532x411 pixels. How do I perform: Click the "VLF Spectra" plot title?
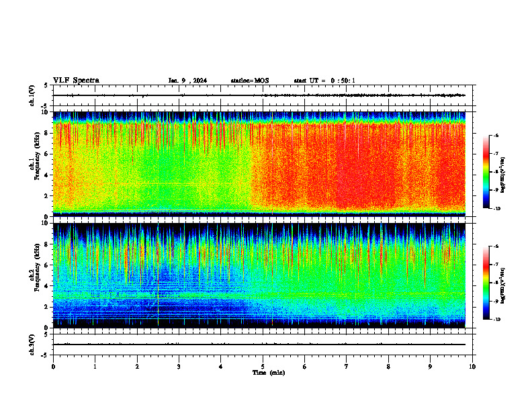point(76,81)
